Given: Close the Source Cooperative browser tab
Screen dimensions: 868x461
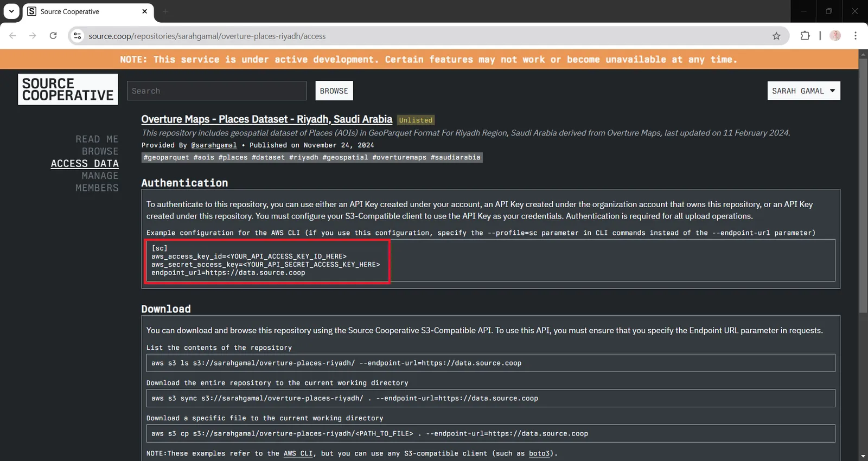Looking at the screenshot, I should pyautogui.click(x=144, y=11).
